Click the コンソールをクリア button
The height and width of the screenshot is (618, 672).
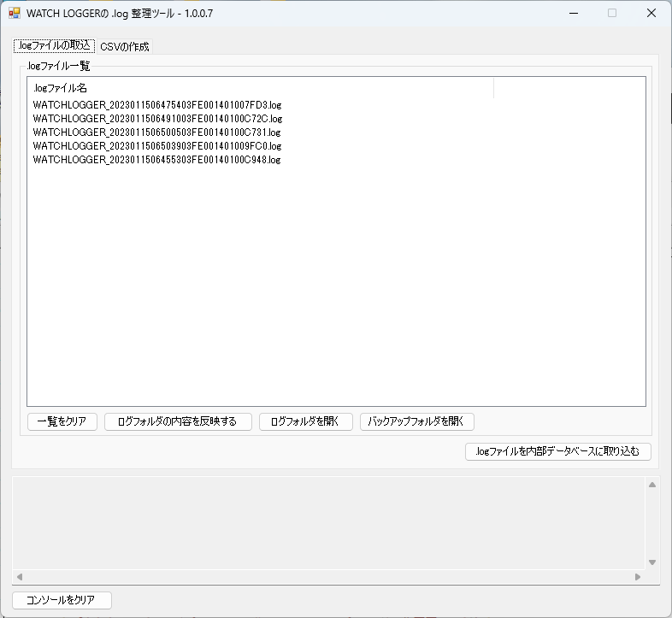click(62, 600)
